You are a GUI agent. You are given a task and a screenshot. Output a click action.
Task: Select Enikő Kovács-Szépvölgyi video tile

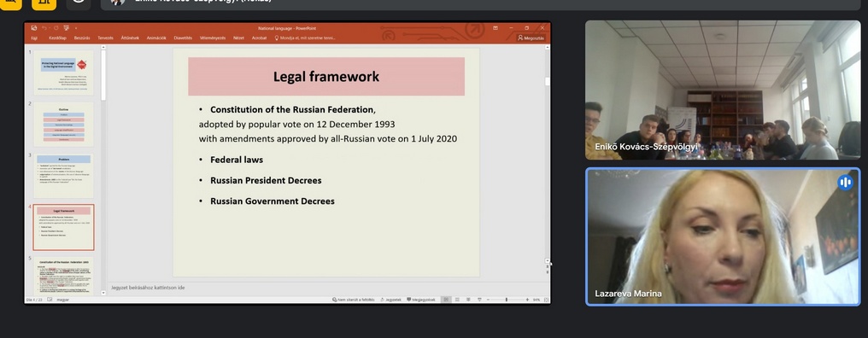[x=723, y=90]
